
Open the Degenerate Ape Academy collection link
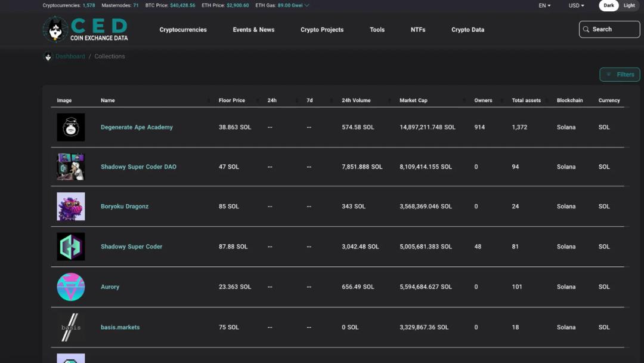[137, 127]
